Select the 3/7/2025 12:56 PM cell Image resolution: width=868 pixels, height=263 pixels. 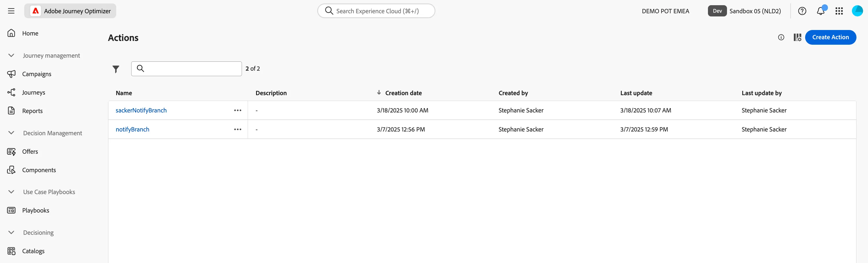(x=401, y=129)
